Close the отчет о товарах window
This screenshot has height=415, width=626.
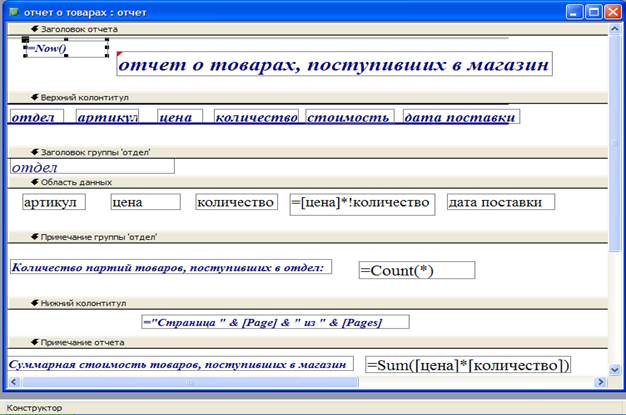[612, 12]
